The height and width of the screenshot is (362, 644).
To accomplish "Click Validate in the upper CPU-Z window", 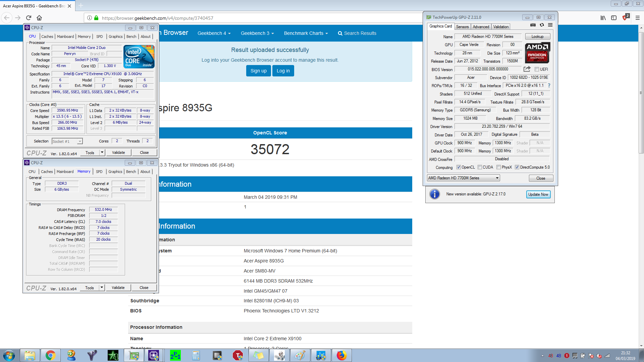I will coord(118,153).
